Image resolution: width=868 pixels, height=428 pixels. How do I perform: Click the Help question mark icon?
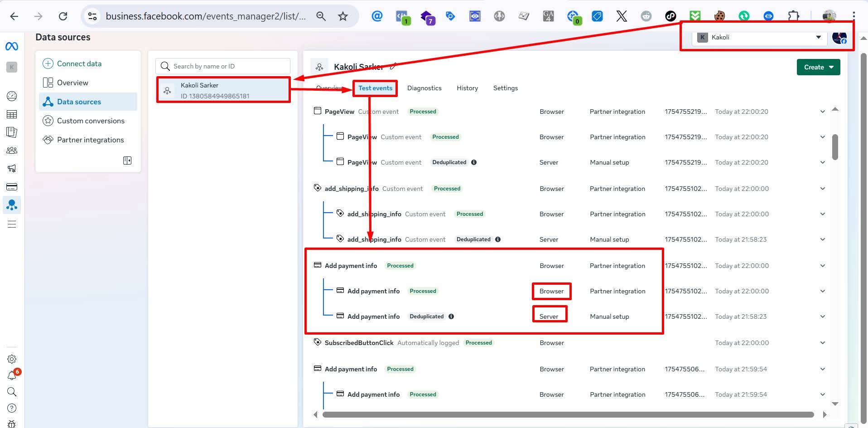[12, 408]
